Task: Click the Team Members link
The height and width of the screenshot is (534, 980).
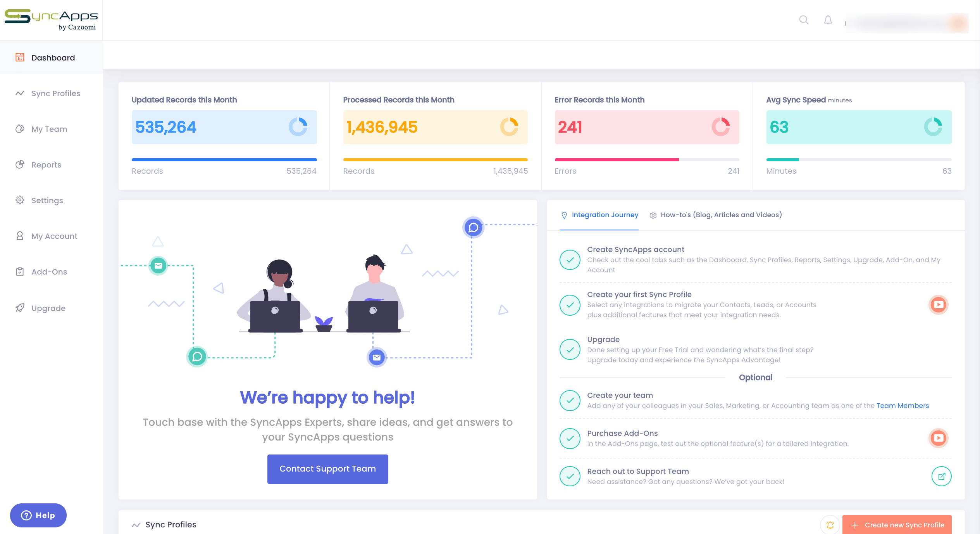Action: coord(903,405)
